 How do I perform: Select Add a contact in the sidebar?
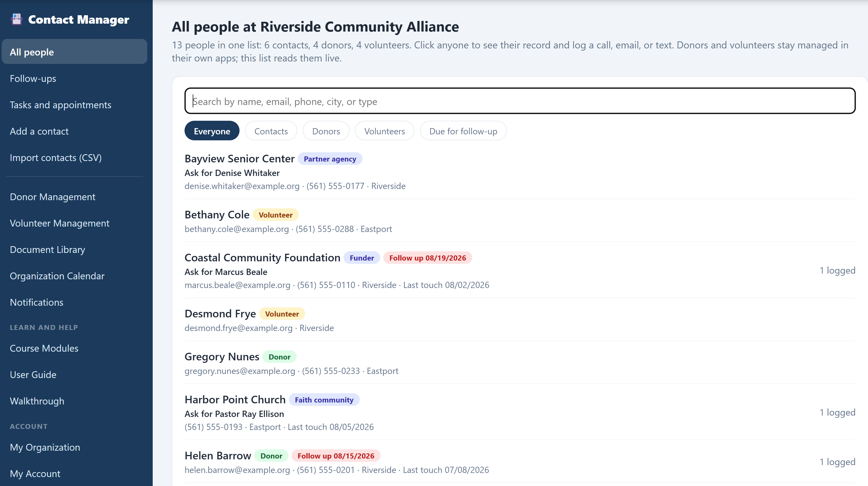tap(74, 131)
